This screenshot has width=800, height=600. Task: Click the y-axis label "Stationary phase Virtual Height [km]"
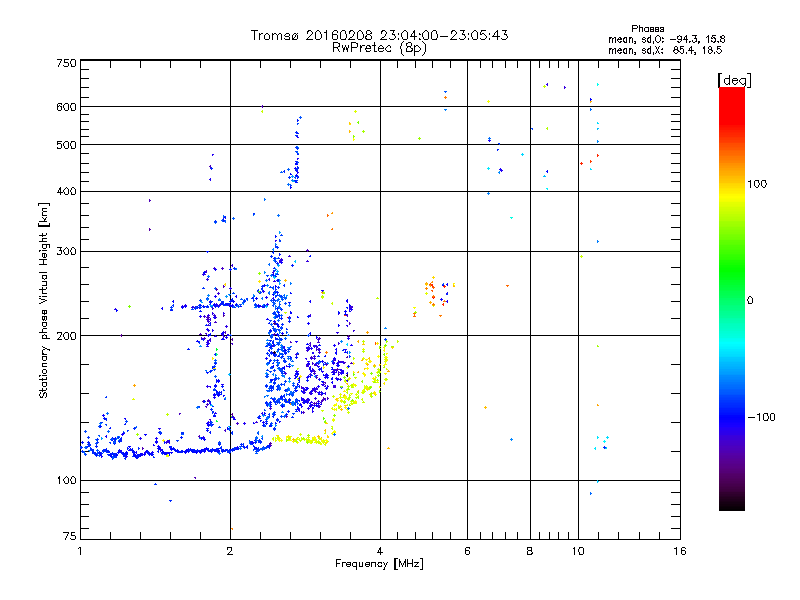tap(43, 301)
